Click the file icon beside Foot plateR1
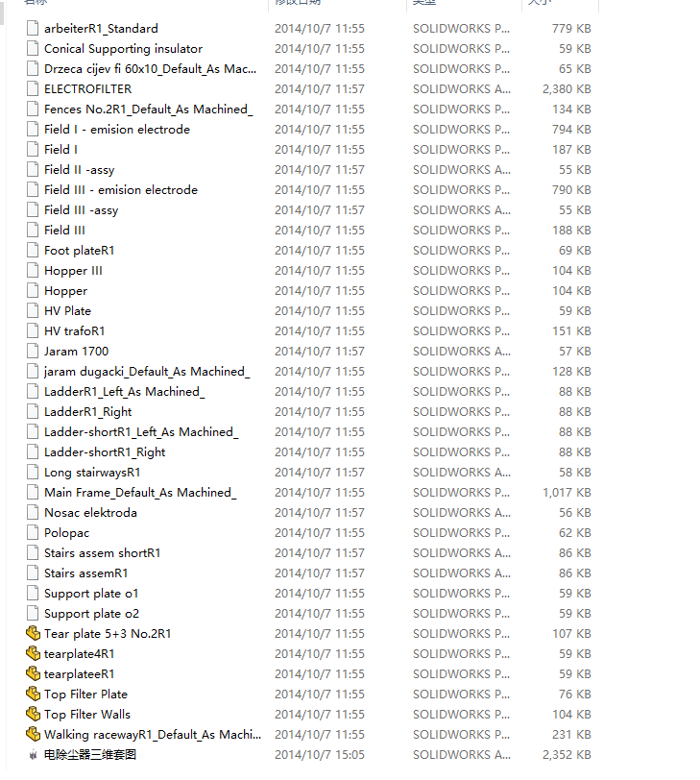 [x=33, y=250]
